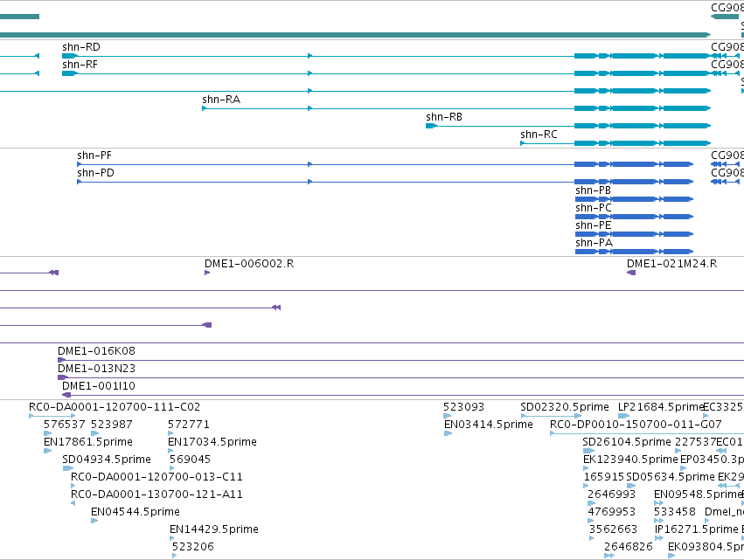Click the shn-RD first exon block
Image resolution: width=744 pixels, height=560 pixels.
point(69,56)
